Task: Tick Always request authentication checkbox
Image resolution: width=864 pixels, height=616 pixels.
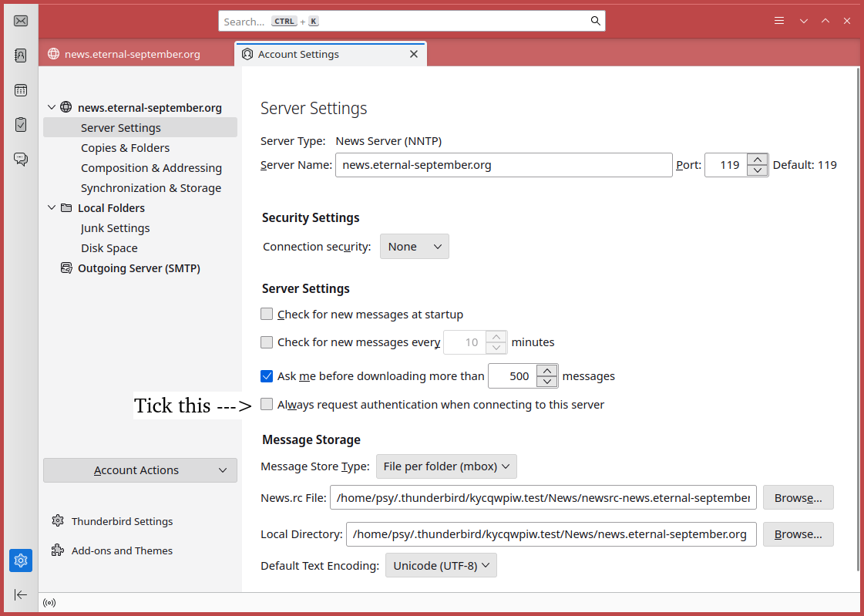Action: click(x=267, y=404)
